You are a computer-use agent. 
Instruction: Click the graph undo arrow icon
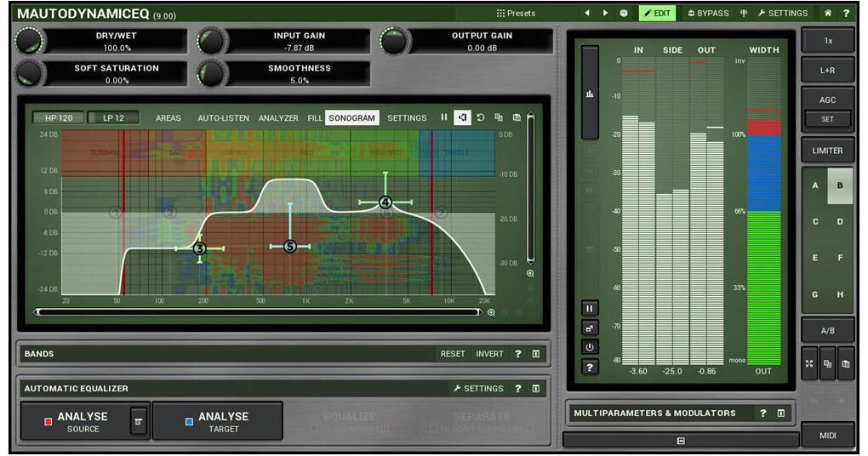pyautogui.click(x=481, y=117)
